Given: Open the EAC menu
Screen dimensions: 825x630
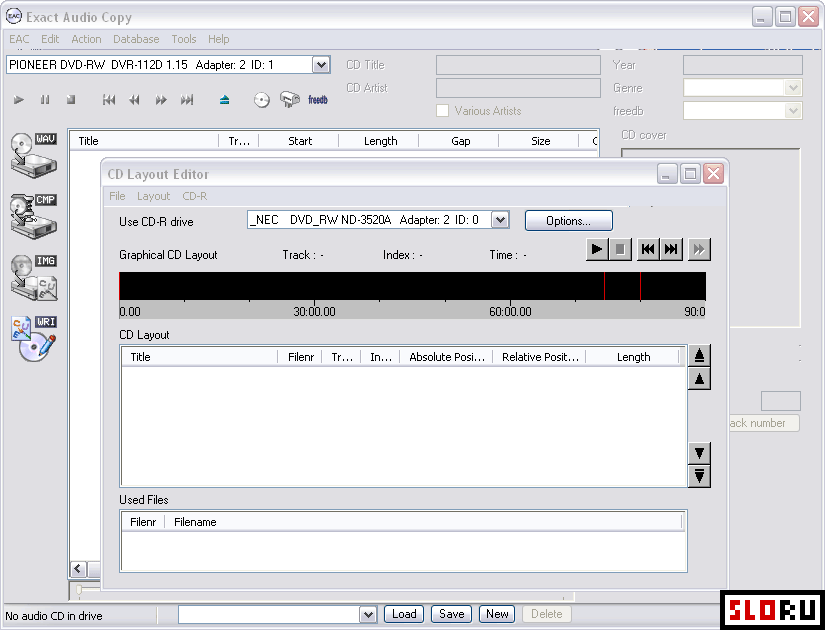Looking at the screenshot, I should (19, 39).
